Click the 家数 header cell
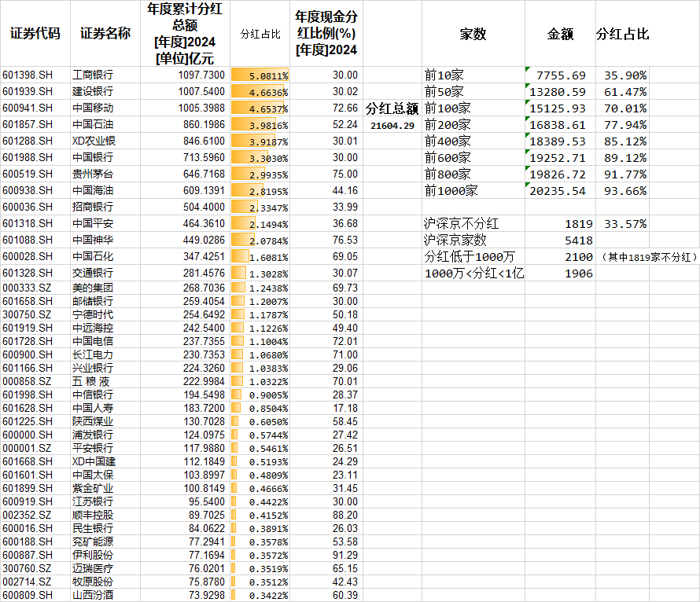The image size is (700, 602). (472, 35)
